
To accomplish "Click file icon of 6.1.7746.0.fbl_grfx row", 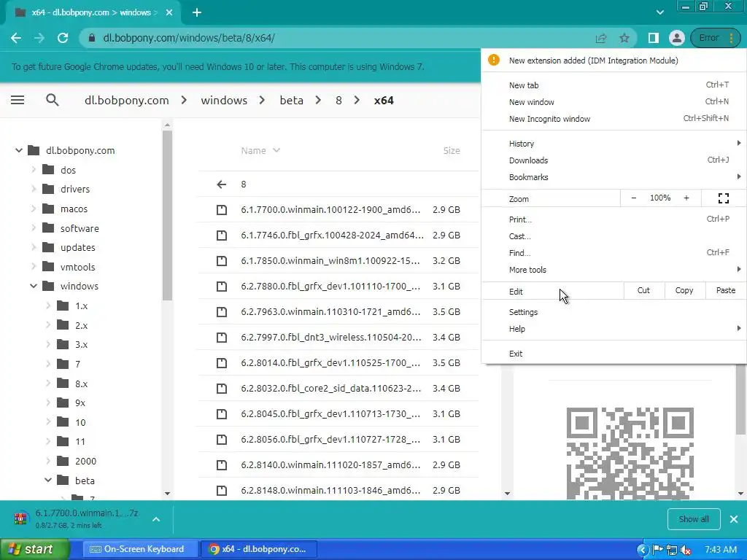I will click(222, 236).
